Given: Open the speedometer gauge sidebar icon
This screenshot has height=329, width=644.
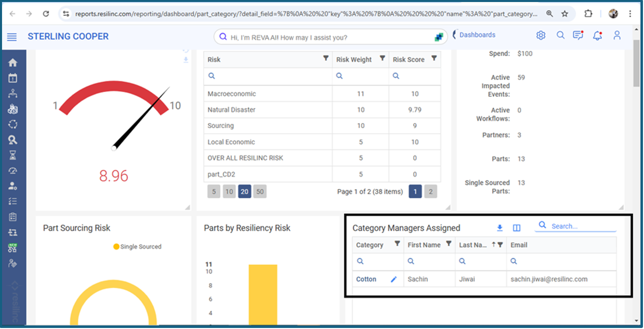Looking at the screenshot, I should tap(13, 171).
